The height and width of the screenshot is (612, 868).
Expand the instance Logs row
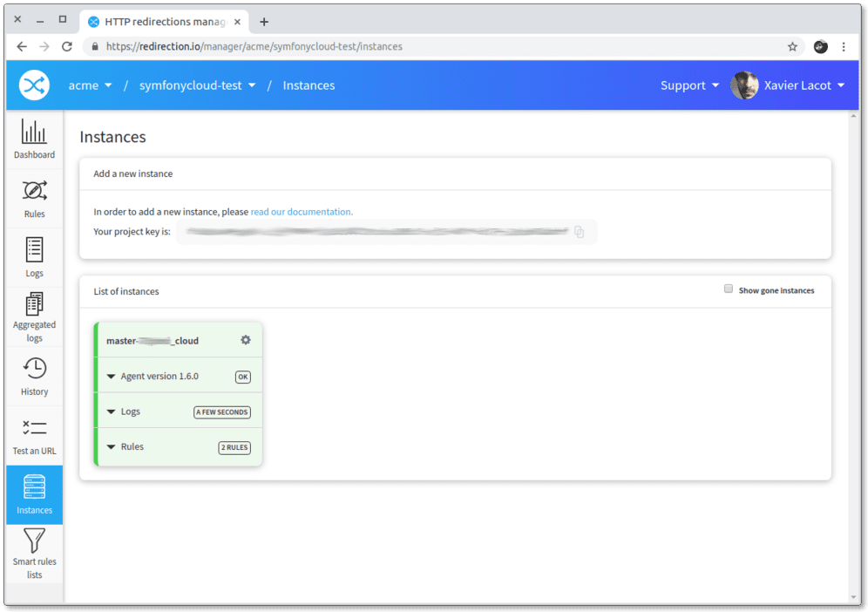(x=180, y=411)
